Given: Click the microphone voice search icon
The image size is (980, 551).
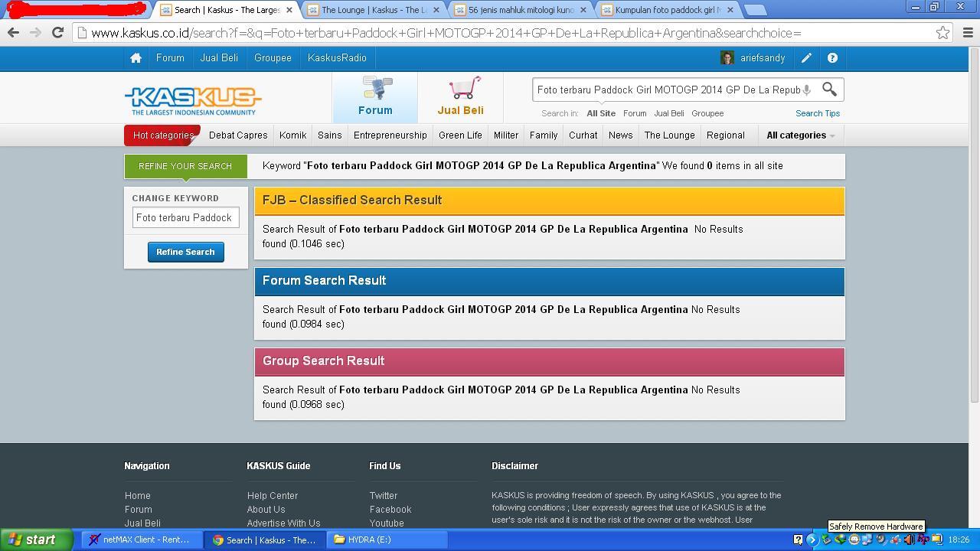Looking at the screenshot, I should (x=806, y=90).
